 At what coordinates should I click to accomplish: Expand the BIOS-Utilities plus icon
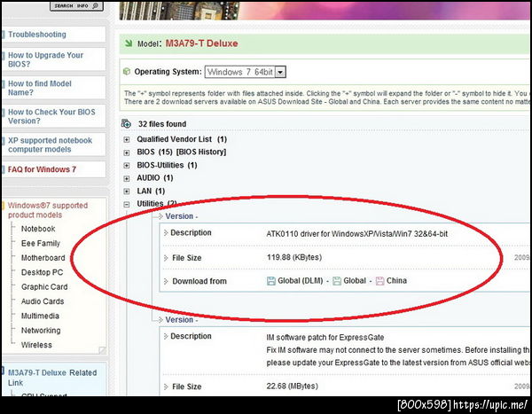click(x=127, y=166)
